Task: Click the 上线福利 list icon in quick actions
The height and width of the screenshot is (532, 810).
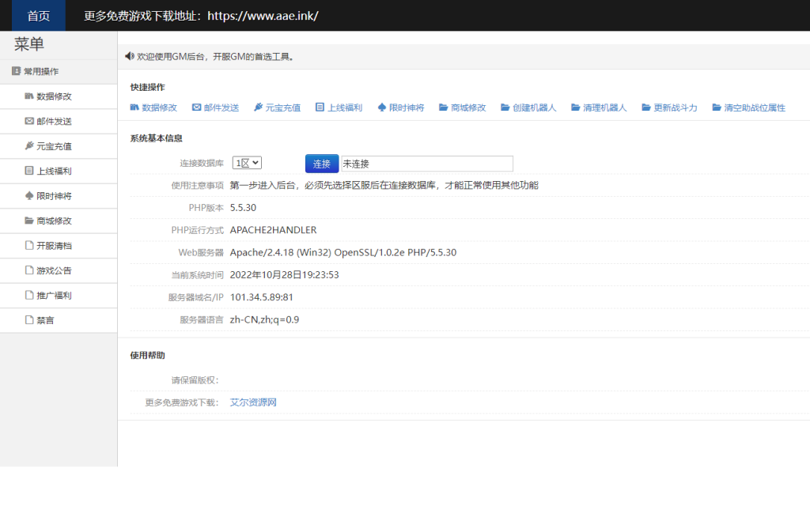Action: coord(320,108)
